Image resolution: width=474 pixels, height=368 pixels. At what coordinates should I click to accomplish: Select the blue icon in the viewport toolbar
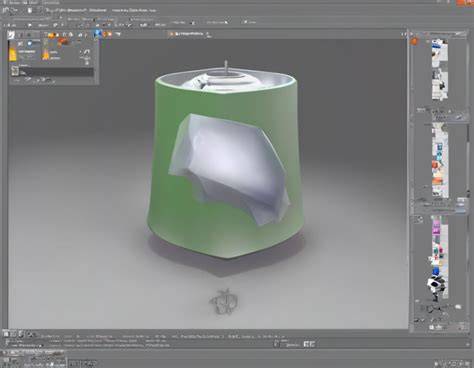tap(97, 34)
